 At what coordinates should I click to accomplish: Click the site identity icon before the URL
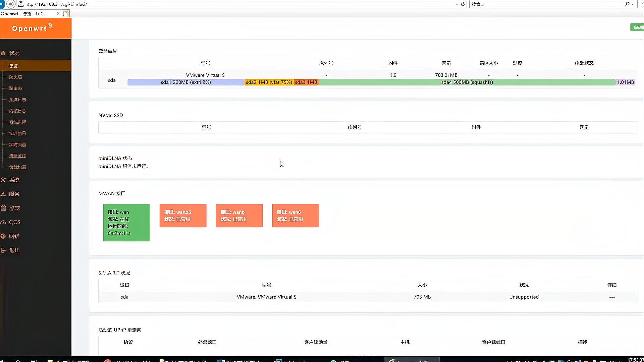tap(21, 4)
